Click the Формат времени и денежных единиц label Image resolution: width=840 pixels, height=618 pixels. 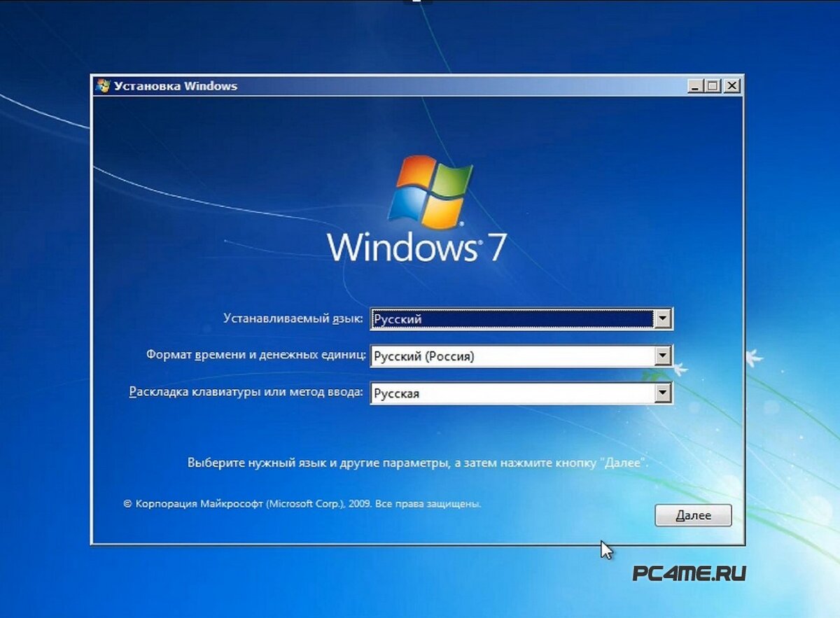pos(255,356)
